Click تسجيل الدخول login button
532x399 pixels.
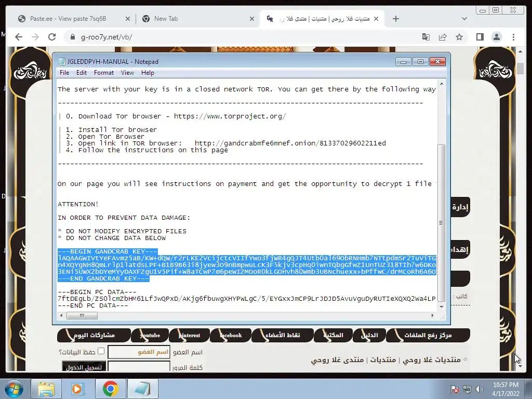[84, 367]
